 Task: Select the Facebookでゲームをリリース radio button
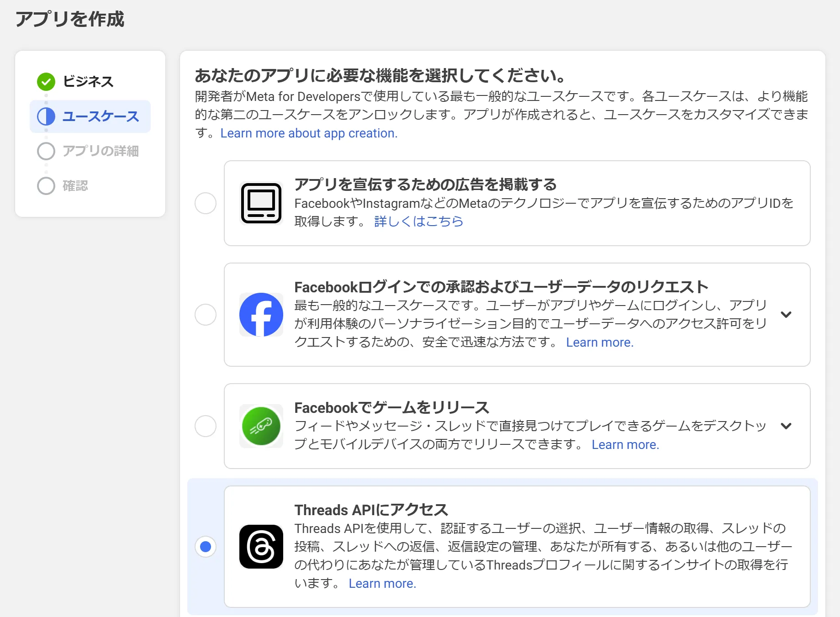[x=206, y=426]
